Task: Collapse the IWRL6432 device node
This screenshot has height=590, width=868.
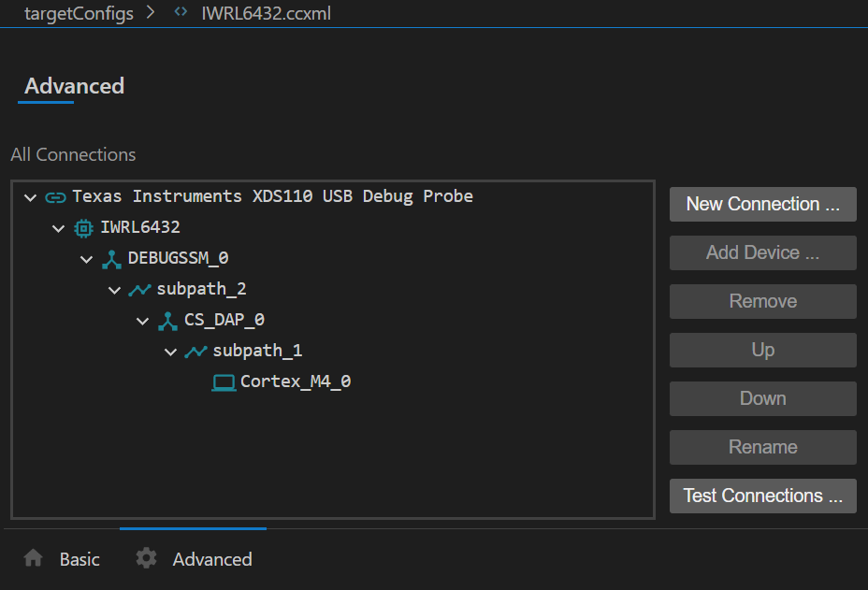Action: pos(58,228)
